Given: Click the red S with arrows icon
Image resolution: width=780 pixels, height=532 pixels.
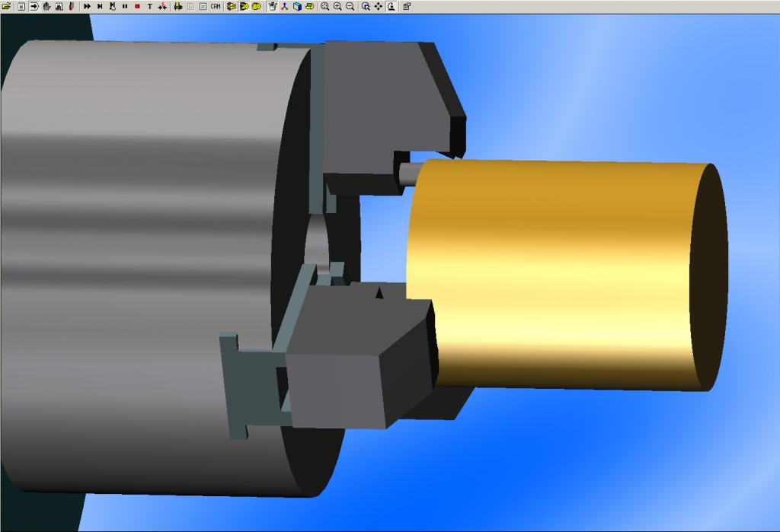Looking at the screenshot, I should [162, 6].
